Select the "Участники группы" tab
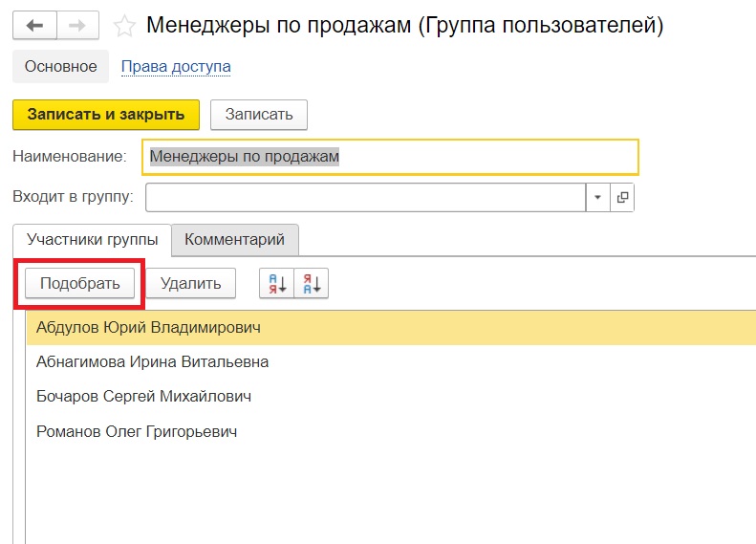Screen dimensions: 756x544 pos(92,240)
